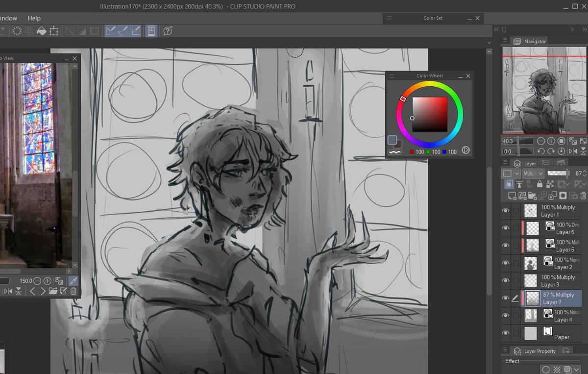Click Create layer mask icon
Screen dimensions: 588x374
pos(563,196)
